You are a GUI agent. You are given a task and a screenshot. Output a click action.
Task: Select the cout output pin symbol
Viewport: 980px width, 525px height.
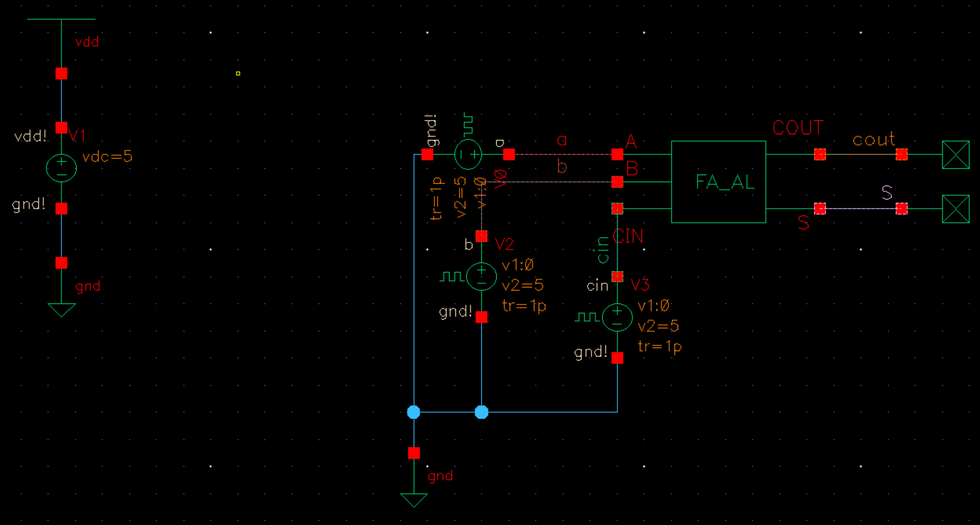click(955, 155)
